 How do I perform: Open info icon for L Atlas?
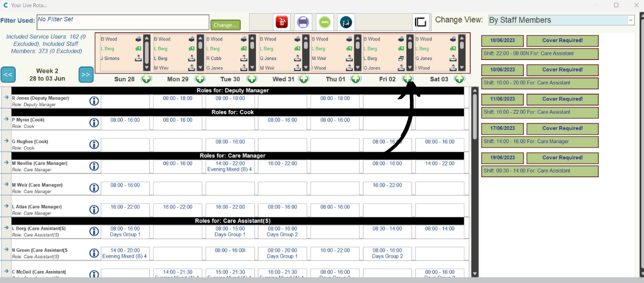(94, 210)
